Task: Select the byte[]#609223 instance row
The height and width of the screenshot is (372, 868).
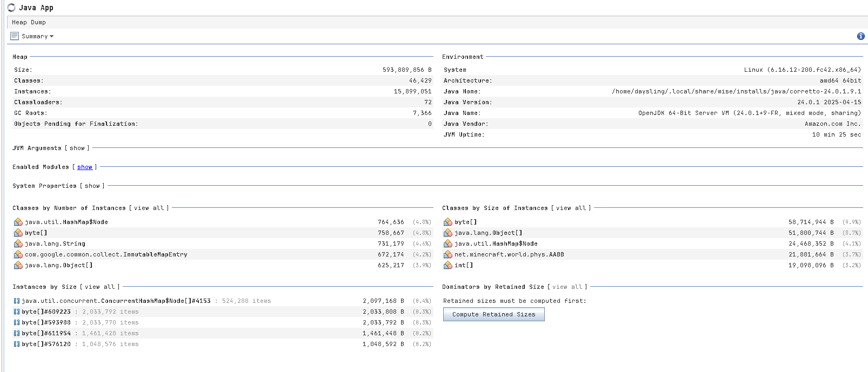Action: pos(46,312)
